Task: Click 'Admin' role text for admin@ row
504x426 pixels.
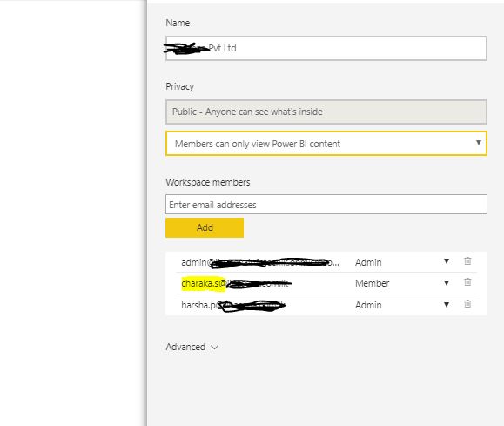Action: coord(368,262)
